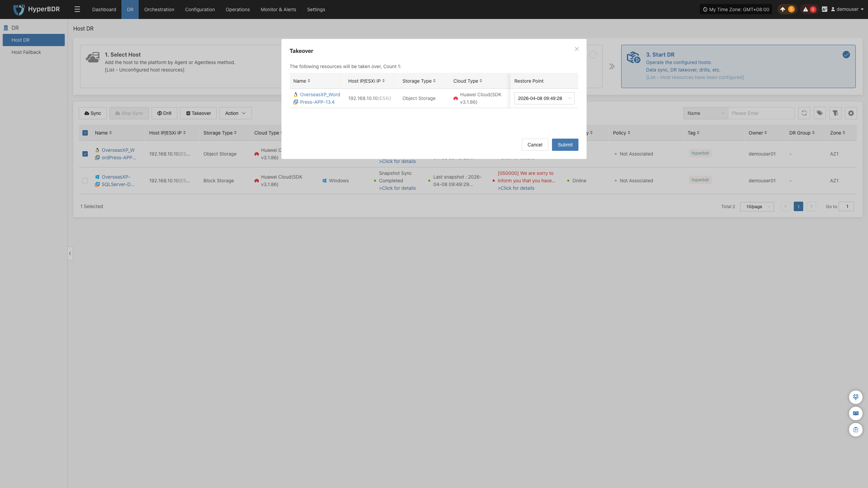Open the column settings gear icon

click(x=851, y=113)
